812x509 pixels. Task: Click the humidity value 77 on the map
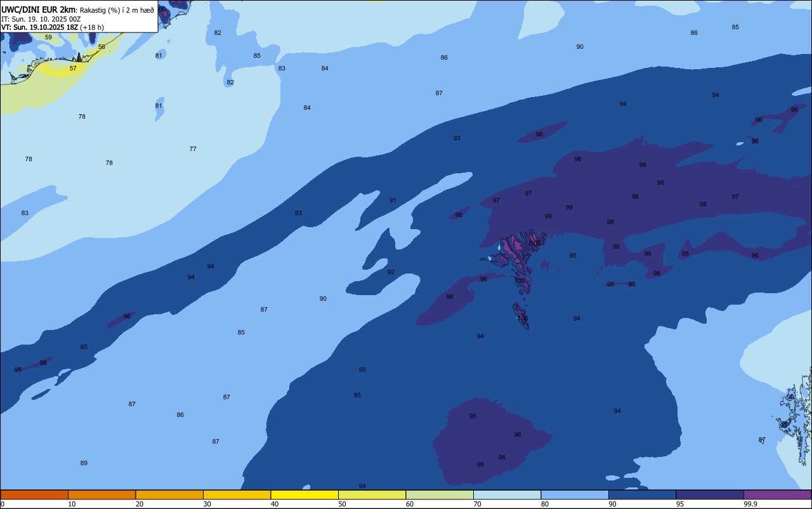[x=193, y=149]
